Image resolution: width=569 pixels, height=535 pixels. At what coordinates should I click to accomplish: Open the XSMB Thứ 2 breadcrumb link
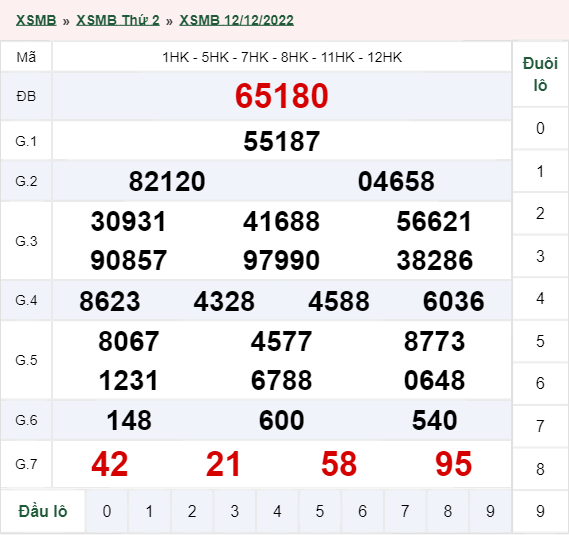[x=118, y=20]
